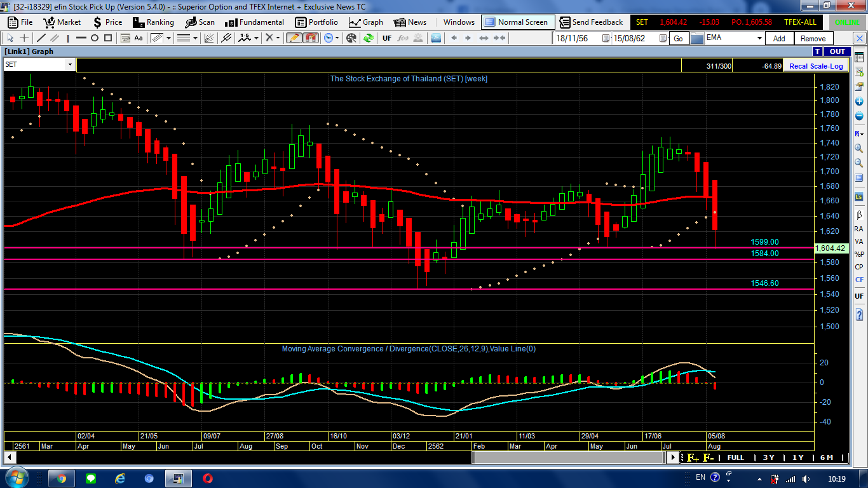The height and width of the screenshot is (488, 868).
Task: Open the Price menu
Action: pos(107,22)
